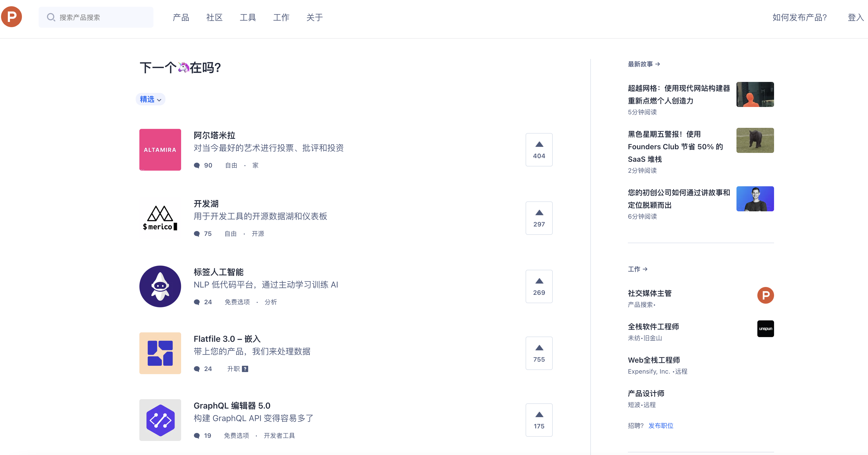Expand the 工作 sidebar section arrow
Screen dimensions: 868x455
(x=645, y=269)
